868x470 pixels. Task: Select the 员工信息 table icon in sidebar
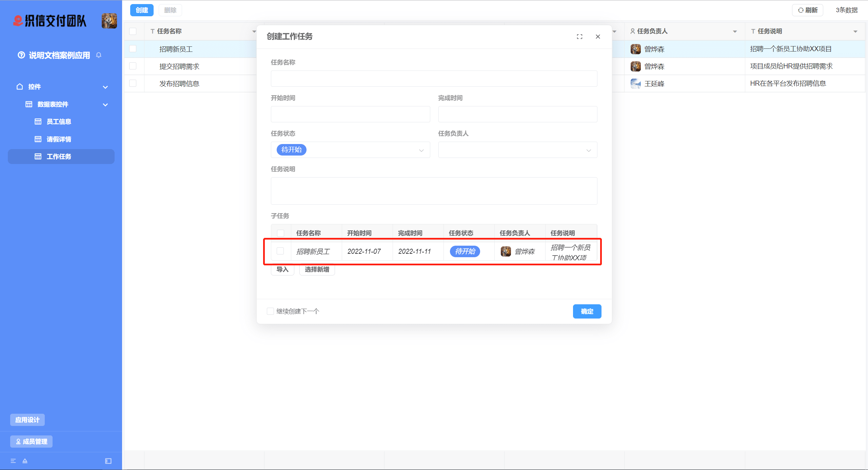[38, 121]
